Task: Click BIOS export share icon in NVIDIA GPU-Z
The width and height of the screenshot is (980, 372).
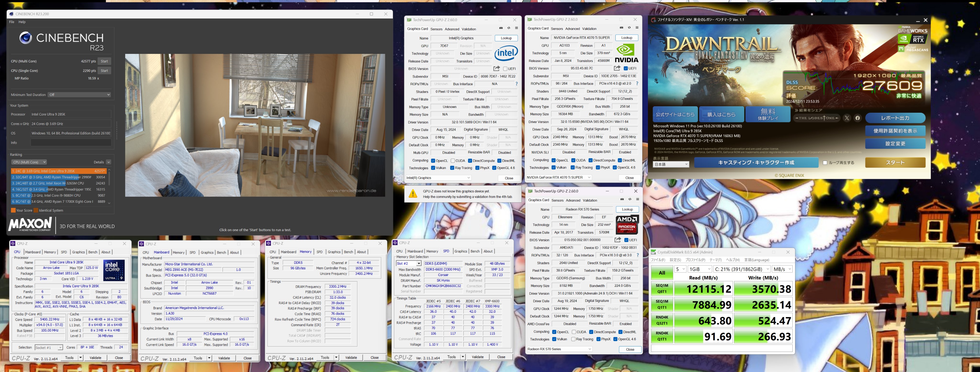Action: (x=617, y=68)
